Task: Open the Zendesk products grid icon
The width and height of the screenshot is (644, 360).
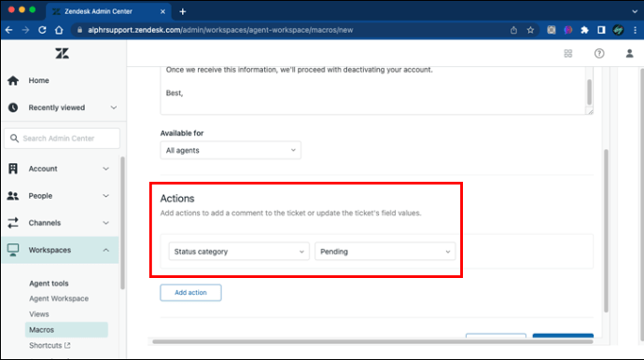Action: [x=568, y=53]
